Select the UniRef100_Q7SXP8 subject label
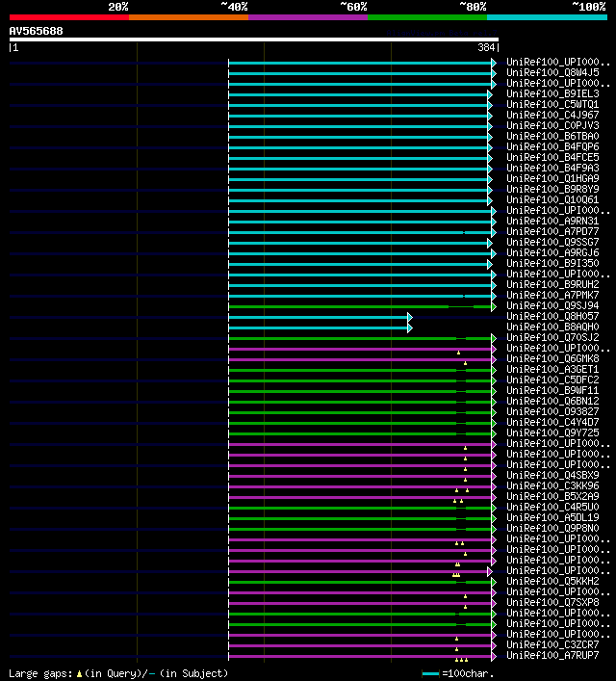The width and height of the screenshot is (616, 681). point(552,602)
